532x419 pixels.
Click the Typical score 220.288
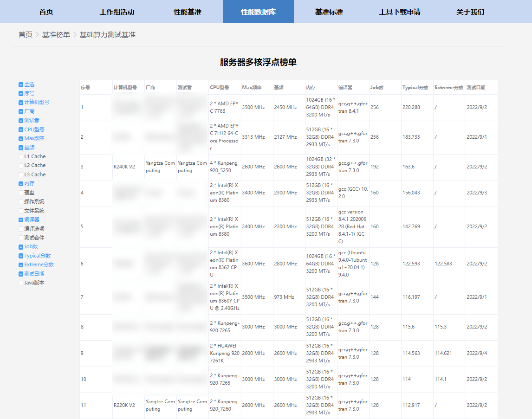[411, 107]
